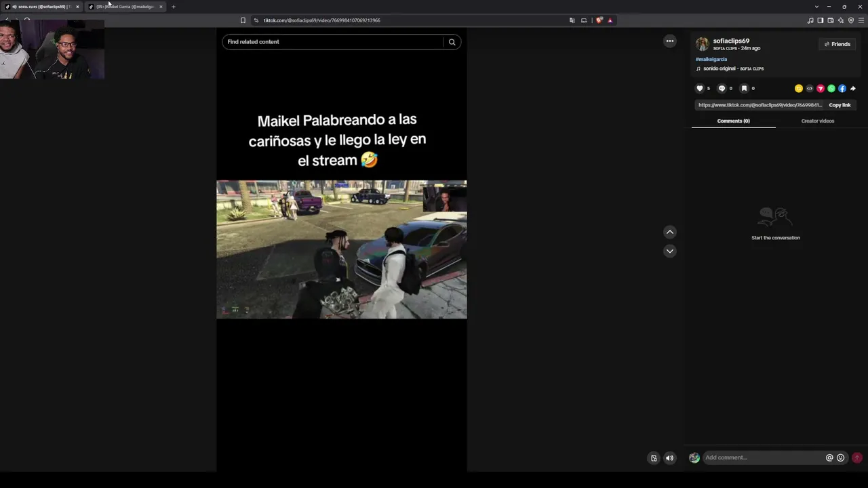The height and width of the screenshot is (488, 868).
Task: Click the Friends button
Action: tap(837, 44)
